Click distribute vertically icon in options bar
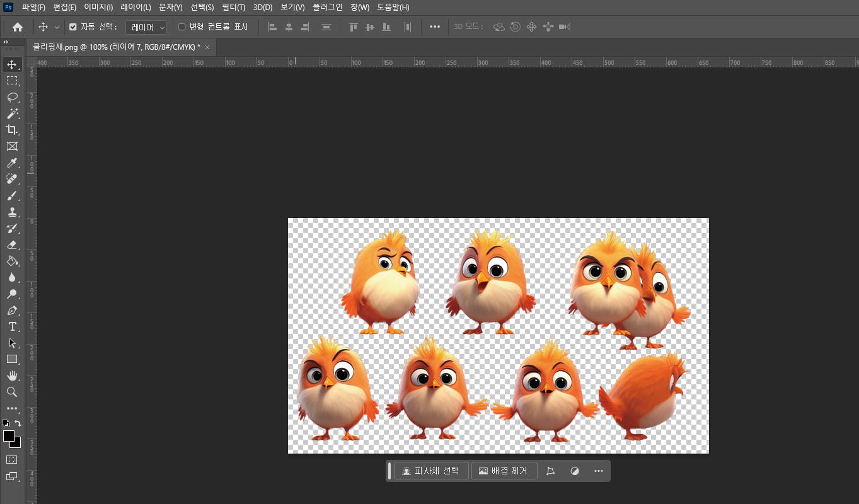 [x=326, y=27]
